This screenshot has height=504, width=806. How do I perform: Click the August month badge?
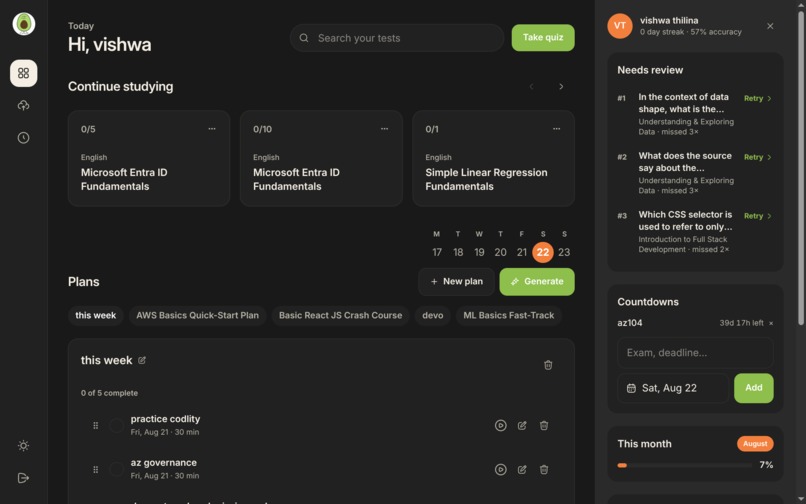coord(755,443)
